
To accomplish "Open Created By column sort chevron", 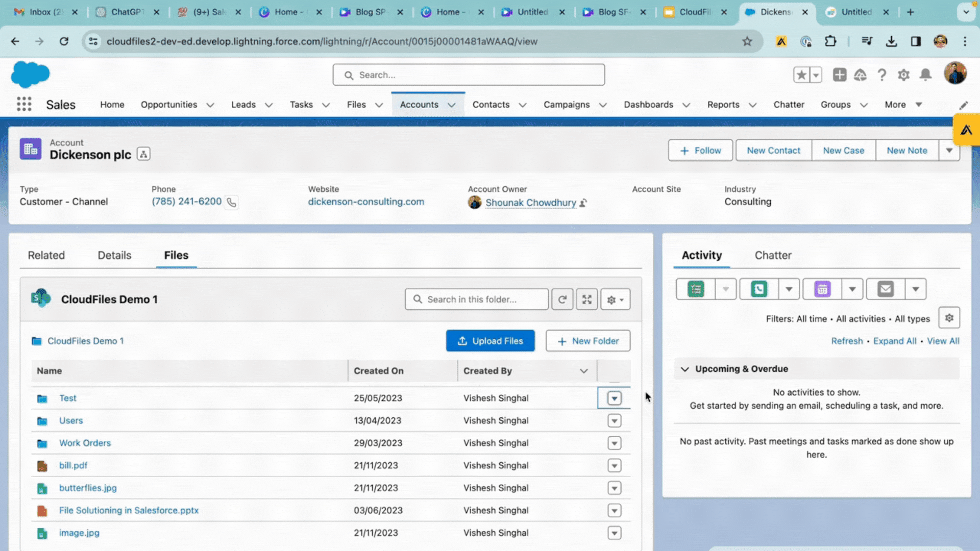I will point(584,371).
